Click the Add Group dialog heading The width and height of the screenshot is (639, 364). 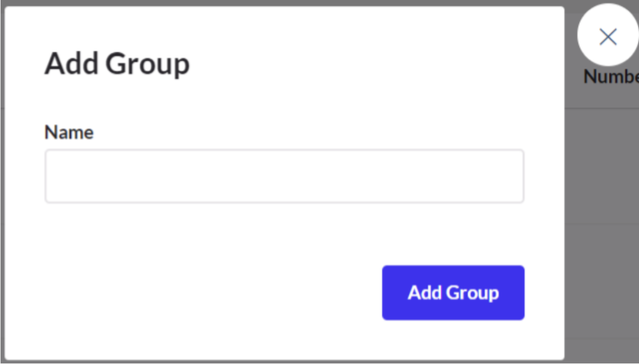click(x=117, y=64)
